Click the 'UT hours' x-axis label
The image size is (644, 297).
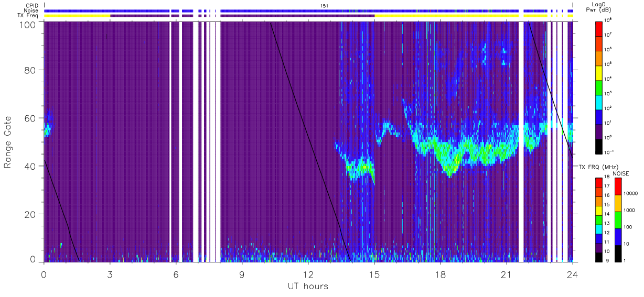coord(308,287)
